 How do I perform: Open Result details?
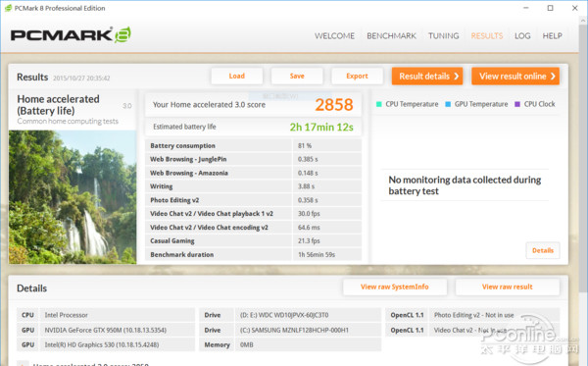point(427,77)
